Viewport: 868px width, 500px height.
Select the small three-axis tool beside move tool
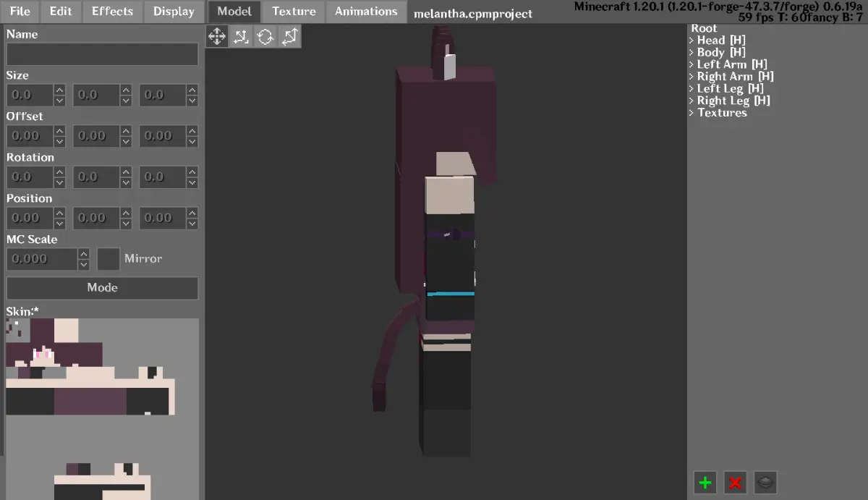(242, 37)
